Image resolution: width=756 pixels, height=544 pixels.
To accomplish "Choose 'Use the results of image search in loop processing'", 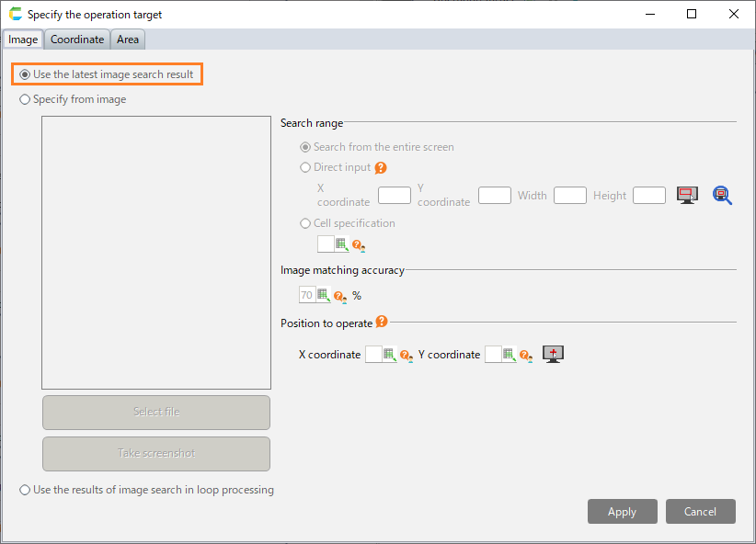I will 25,490.
